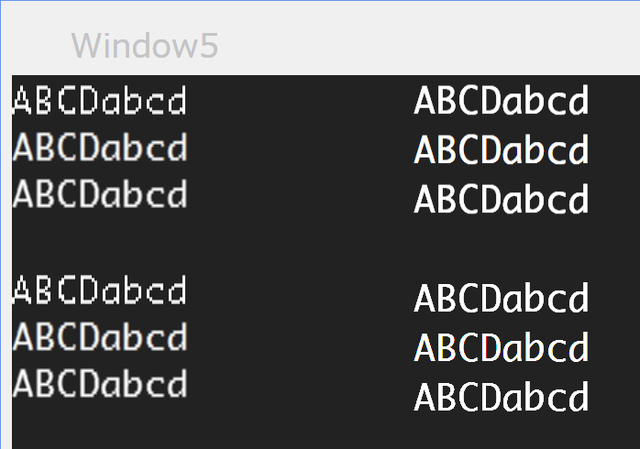Select the jagged aliased ABCDabcd in the top-left row
This screenshot has width=640, height=449.
[100, 100]
